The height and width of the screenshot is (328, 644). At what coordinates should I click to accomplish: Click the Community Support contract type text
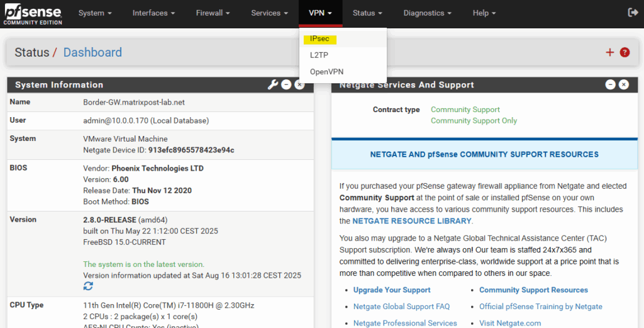tap(465, 110)
